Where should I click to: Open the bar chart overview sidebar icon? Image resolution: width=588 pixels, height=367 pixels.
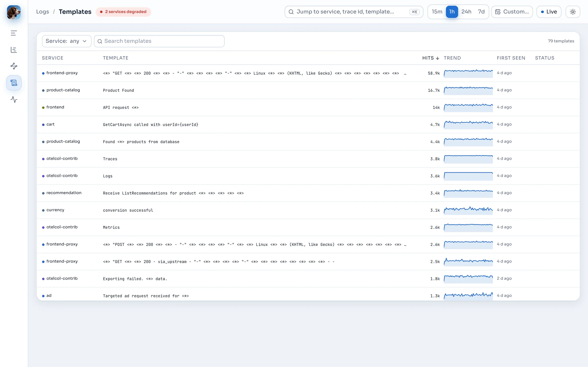coord(14,50)
